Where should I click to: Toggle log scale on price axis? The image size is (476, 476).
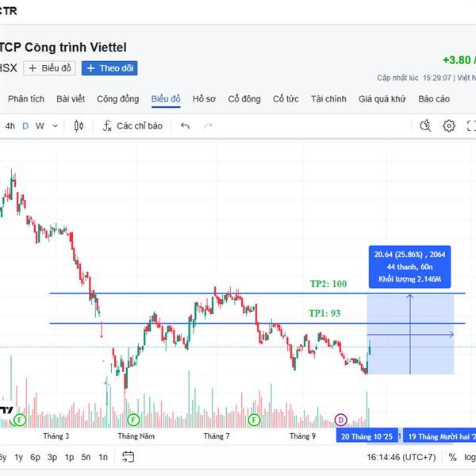(470, 457)
